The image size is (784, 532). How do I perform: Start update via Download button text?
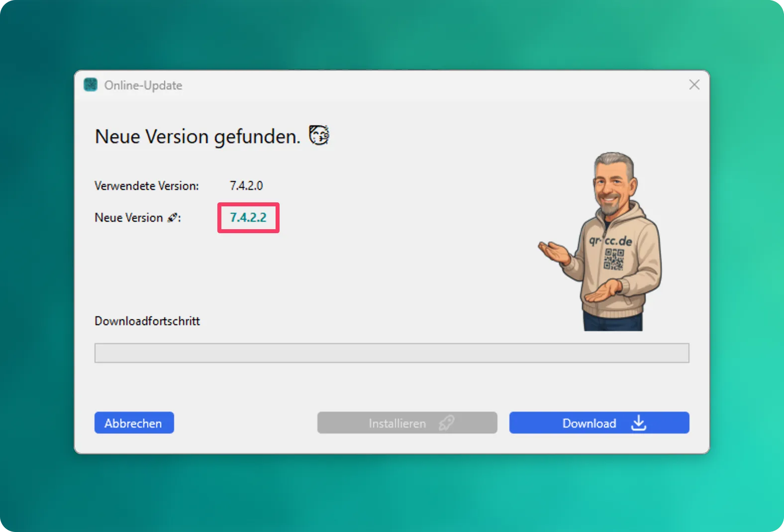[589, 424]
